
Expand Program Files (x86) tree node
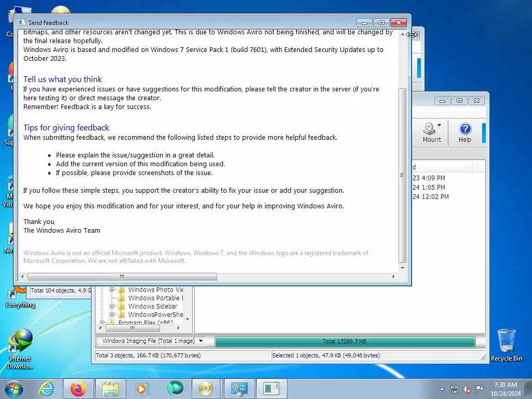tap(102, 322)
